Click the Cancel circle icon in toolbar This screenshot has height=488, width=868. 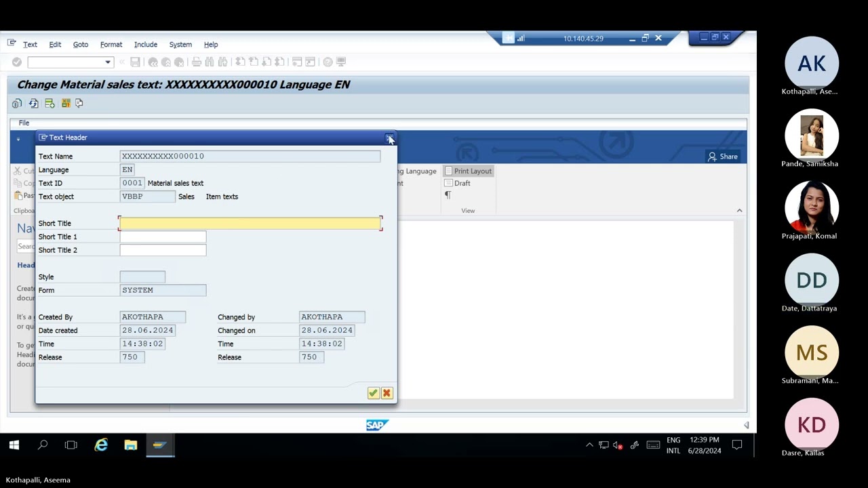[x=178, y=62]
